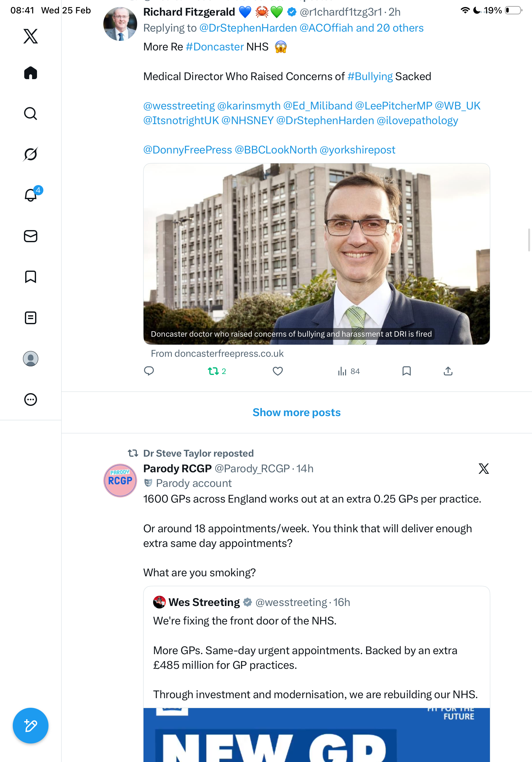This screenshot has height=762, width=532.
Task: Open the Home feed icon
Action: point(31,73)
